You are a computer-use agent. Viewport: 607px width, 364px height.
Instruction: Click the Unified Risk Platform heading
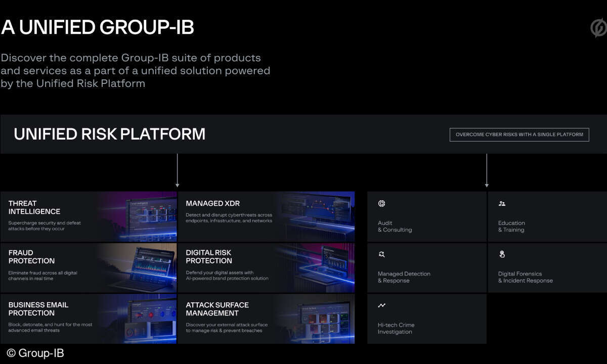[109, 134]
